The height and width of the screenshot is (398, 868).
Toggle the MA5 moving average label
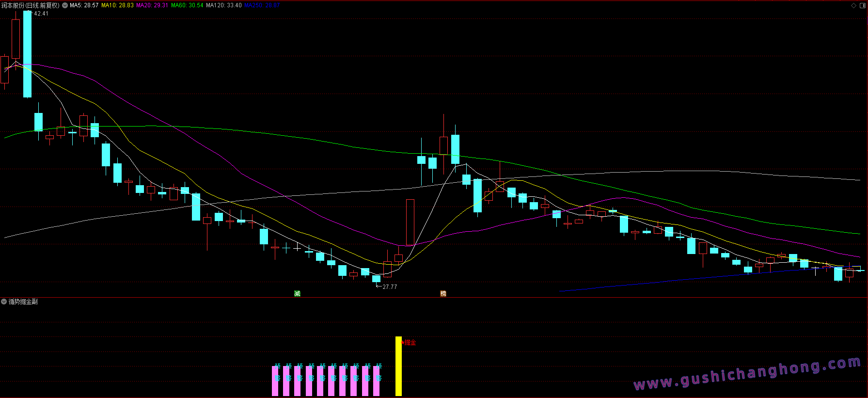coord(84,5)
